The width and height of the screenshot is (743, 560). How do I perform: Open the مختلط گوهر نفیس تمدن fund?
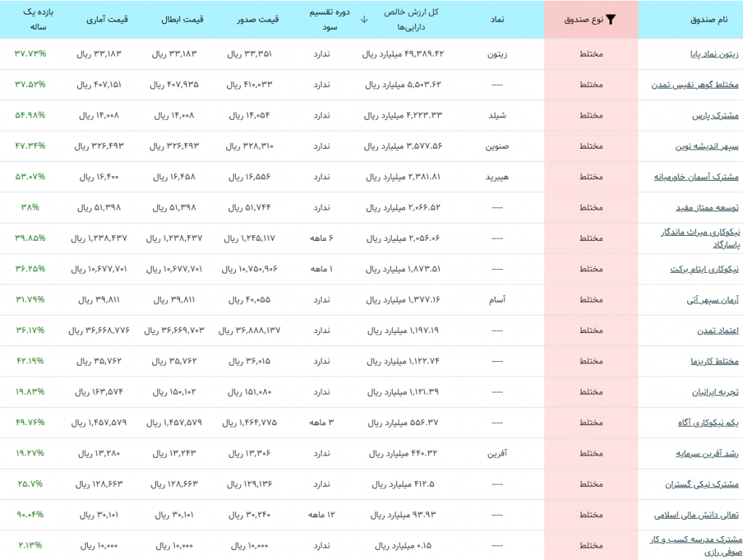pyautogui.click(x=695, y=85)
